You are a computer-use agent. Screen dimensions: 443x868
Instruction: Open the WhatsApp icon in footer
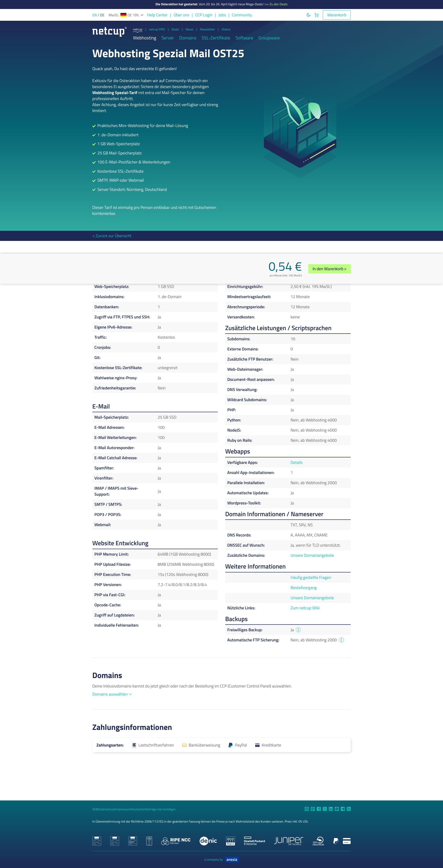click(336, 809)
